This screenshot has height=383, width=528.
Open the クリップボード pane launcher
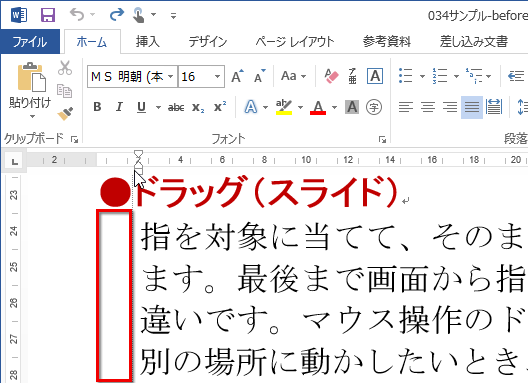(74, 139)
